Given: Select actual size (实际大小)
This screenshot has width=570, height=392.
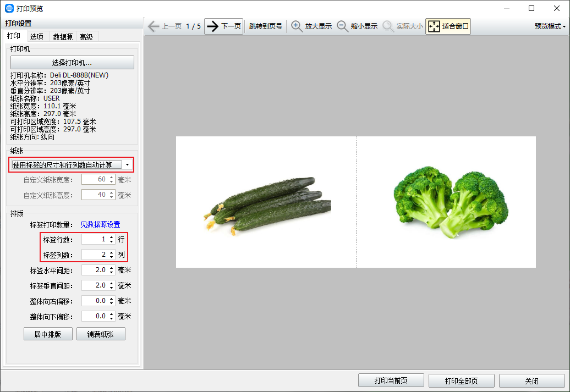Looking at the screenshot, I should [x=403, y=26].
